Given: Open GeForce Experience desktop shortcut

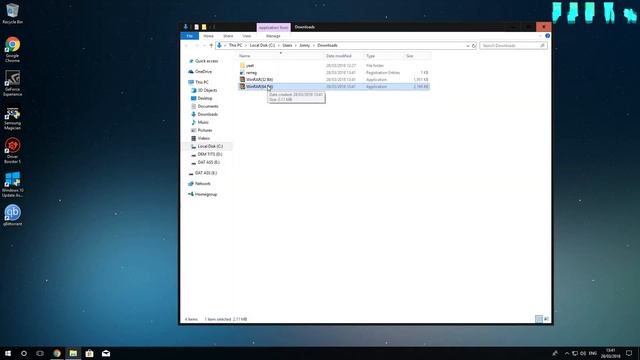Looking at the screenshot, I should tap(12, 83).
